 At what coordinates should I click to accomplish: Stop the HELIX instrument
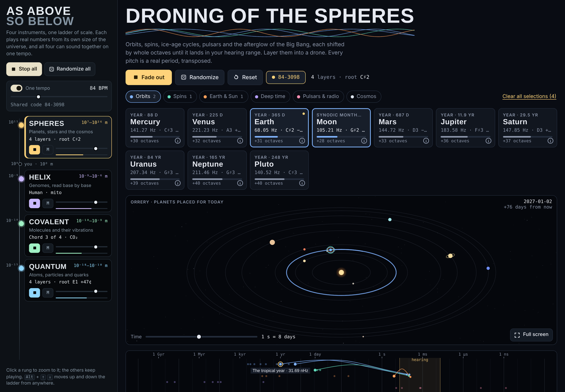point(34,203)
